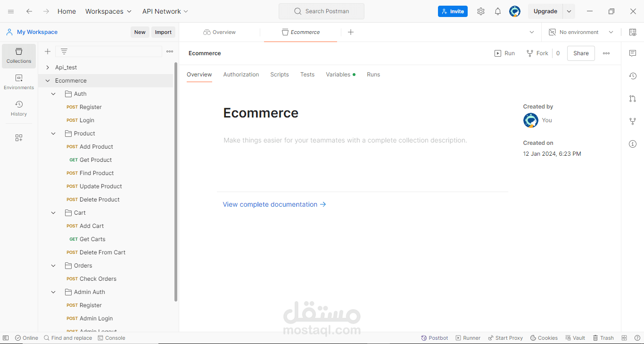
Task: Collapse the Cart folder
Action: (53, 213)
